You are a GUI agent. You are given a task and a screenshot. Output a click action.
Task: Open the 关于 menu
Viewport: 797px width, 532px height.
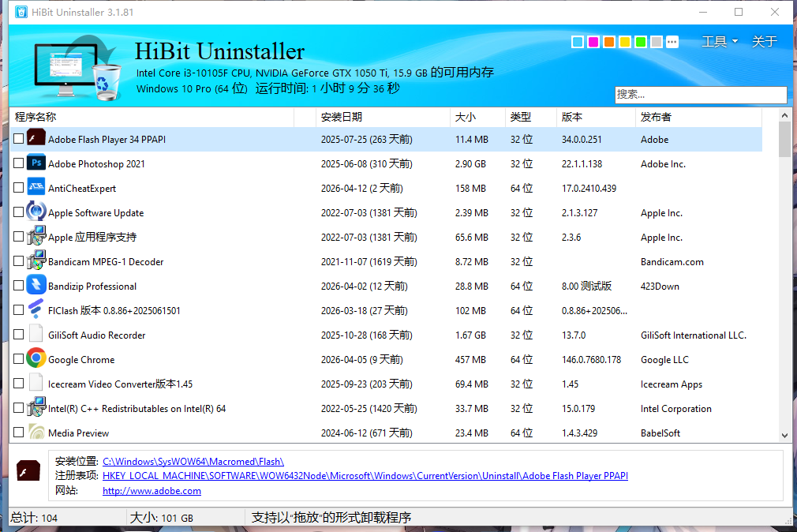pyautogui.click(x=765, y=42)
